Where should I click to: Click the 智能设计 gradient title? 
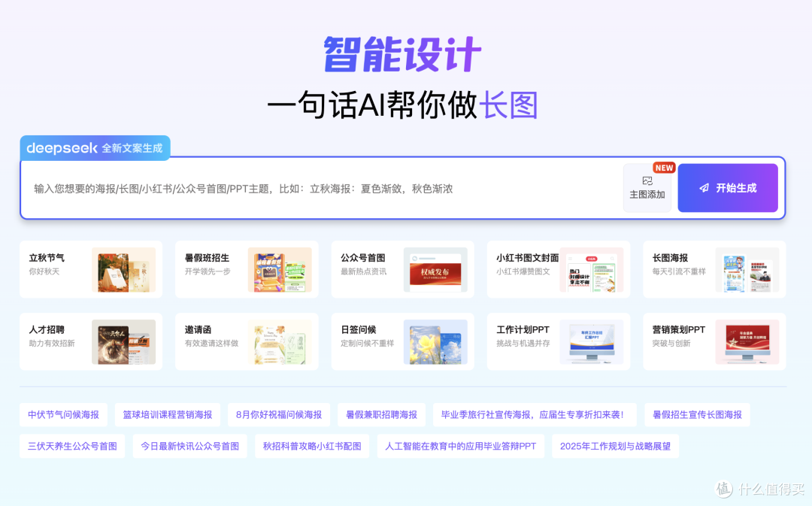402,54
